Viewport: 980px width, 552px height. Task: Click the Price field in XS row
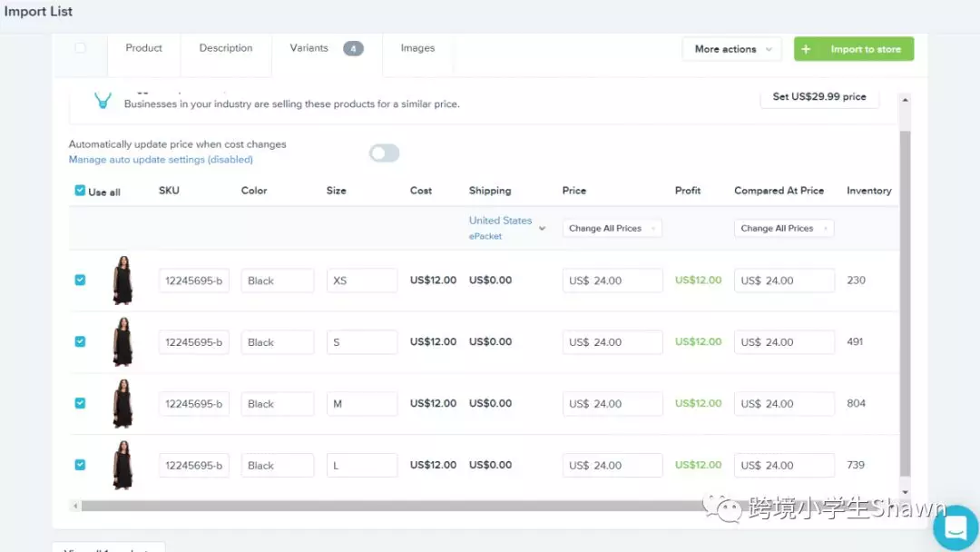click(612, 281)
